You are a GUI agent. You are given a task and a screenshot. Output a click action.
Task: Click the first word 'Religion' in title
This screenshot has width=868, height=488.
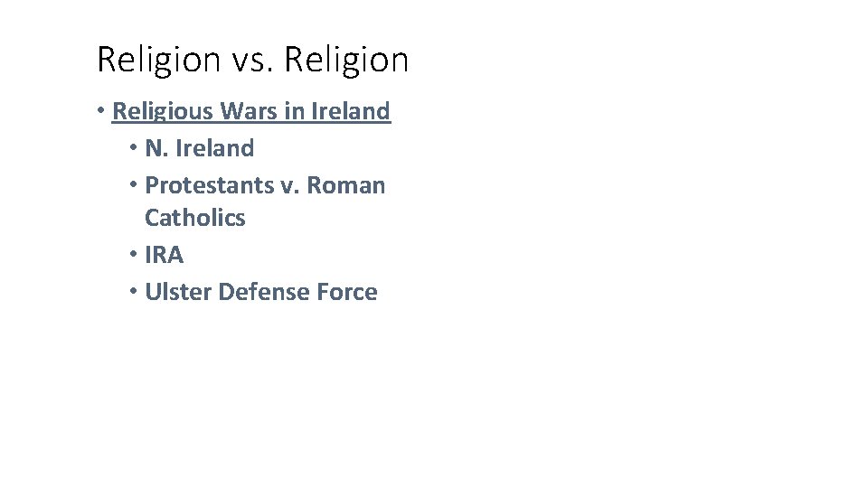pos(158,61)
